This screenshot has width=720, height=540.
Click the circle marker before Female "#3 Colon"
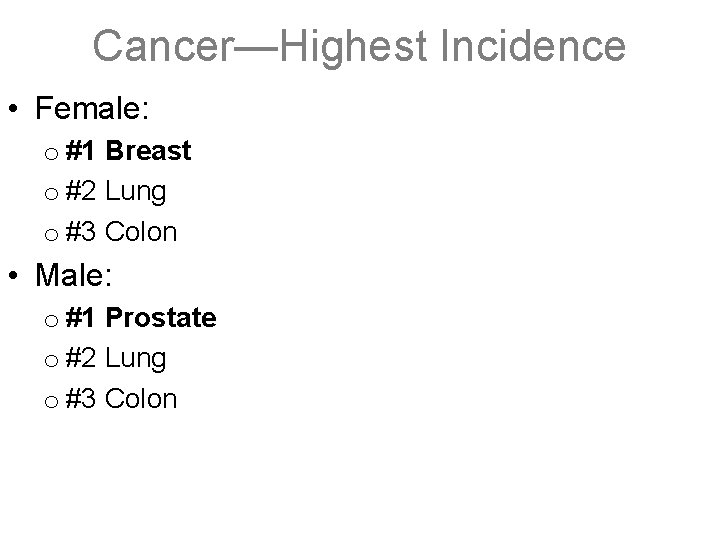point(49,235)
